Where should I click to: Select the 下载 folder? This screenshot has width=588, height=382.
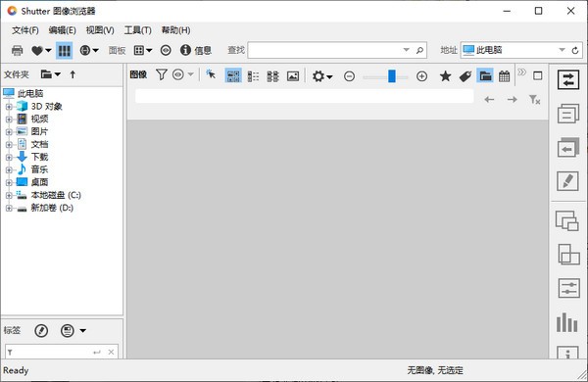tap(39, 157)
